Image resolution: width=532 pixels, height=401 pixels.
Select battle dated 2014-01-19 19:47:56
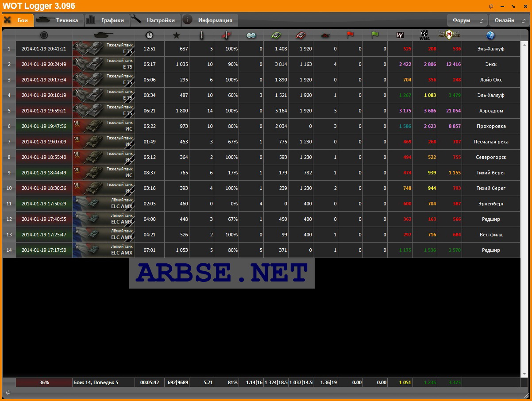point(44,126)
